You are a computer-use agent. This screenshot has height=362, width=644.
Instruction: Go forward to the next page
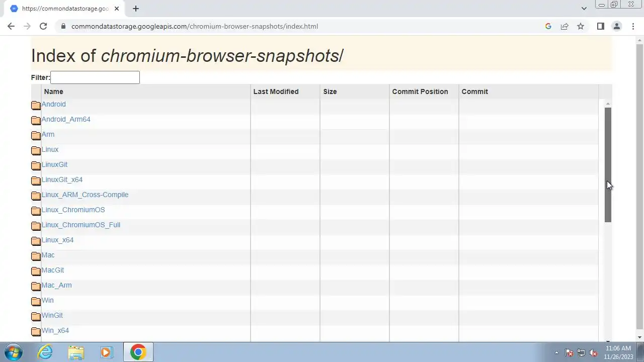coord(27,26)
